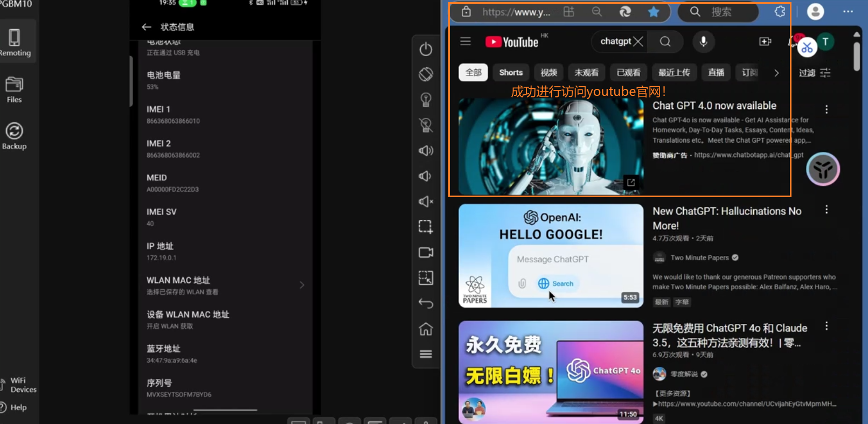This screenshot has width=868, height=424.
Task: Start screen recording with camera icon
Action: coord(426,252)
